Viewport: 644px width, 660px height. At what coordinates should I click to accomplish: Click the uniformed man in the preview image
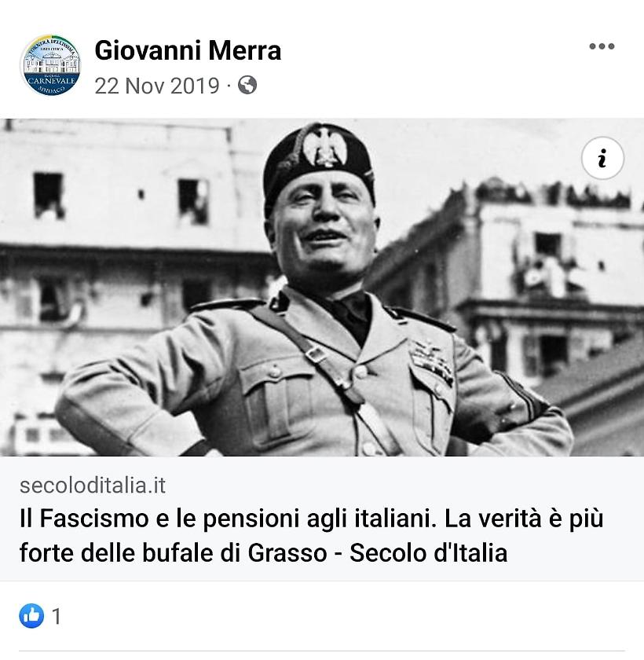pos(316,295)
